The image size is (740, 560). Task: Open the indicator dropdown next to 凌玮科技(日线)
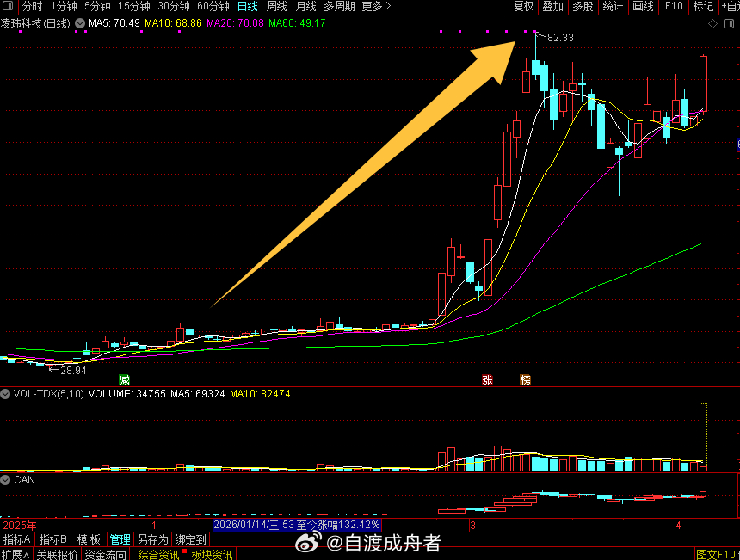click(80, 23)
